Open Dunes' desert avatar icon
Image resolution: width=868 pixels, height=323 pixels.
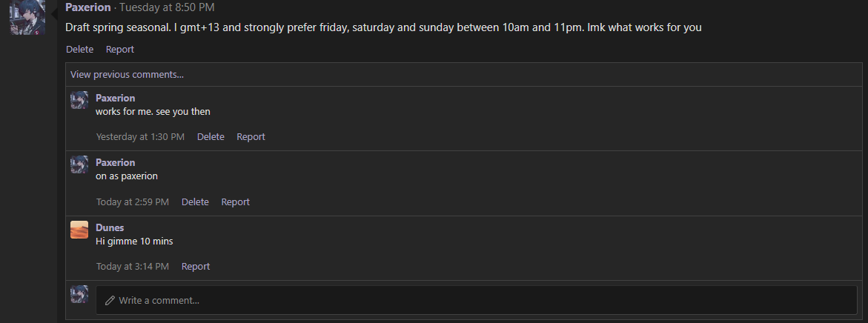click(x=79, y=230)
